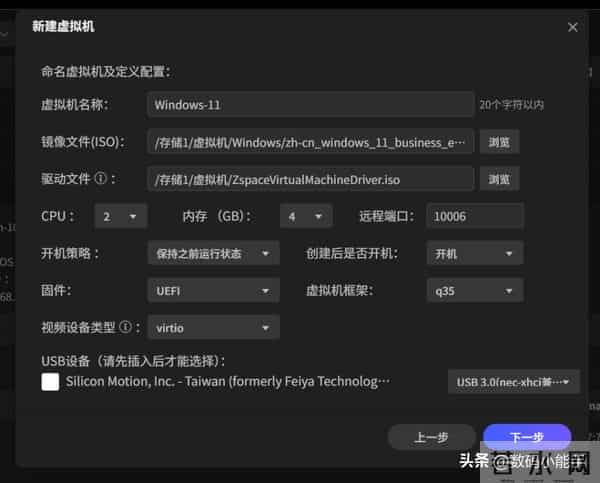Show info icon beside 视频设备类型
The height and width of the screenshot is (483, 600).
126,327
